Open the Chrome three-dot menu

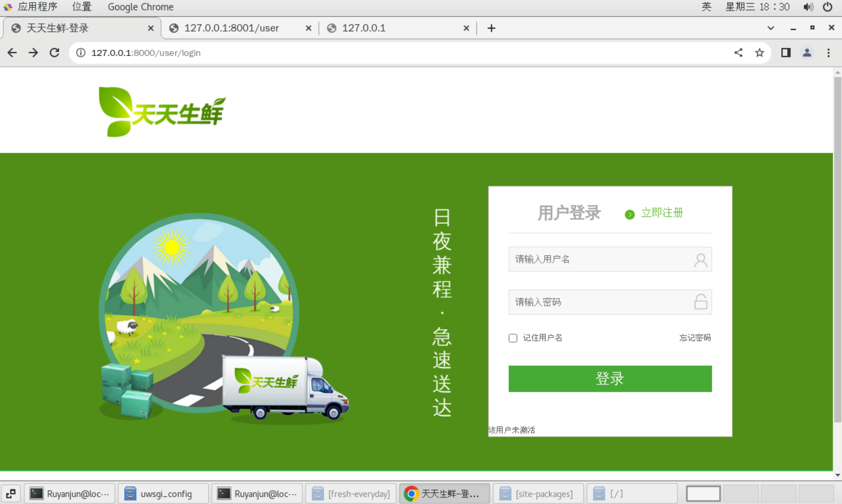(x=829, y=52)
